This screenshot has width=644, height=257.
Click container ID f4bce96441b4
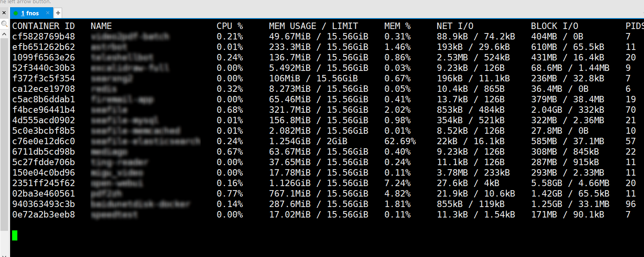coord(44,110)
